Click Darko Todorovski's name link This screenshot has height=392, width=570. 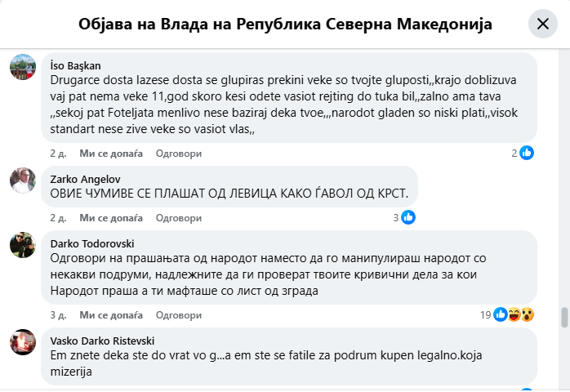[91, 243]
